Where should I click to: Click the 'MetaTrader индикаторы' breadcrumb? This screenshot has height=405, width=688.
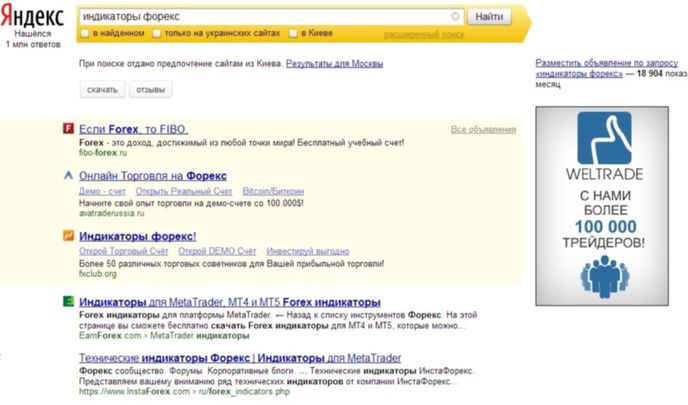pyautogui.click(x=200, y=336)
